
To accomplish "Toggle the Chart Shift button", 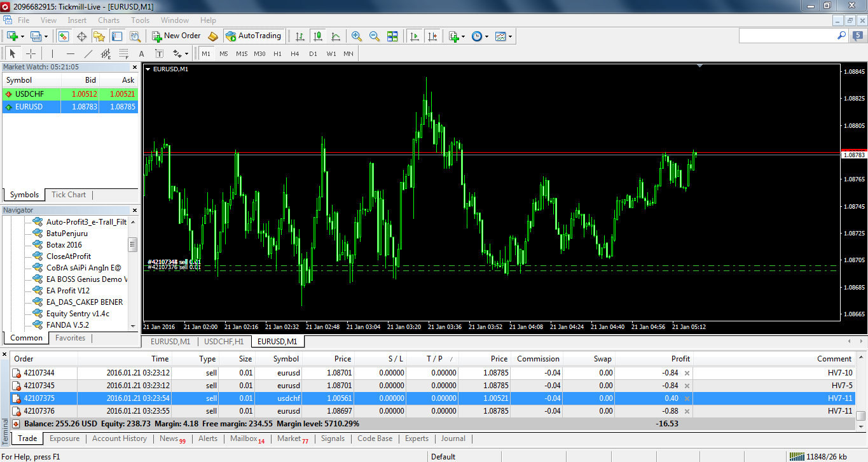I will coord(432,36).
